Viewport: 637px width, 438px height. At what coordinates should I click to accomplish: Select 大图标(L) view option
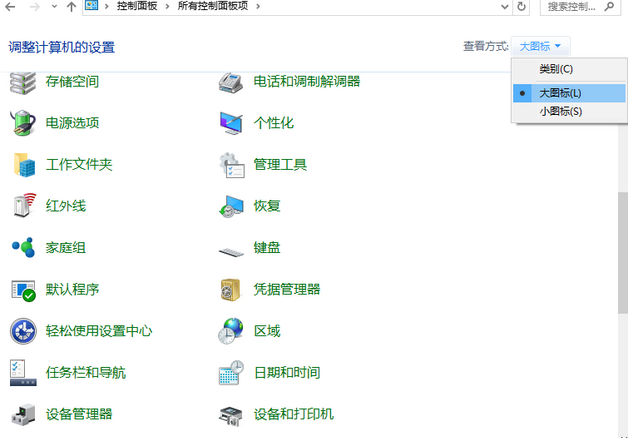pos(569,93)
